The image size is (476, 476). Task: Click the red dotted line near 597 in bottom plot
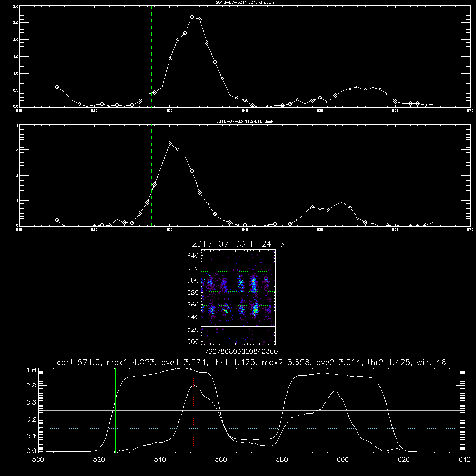[334, 410]
